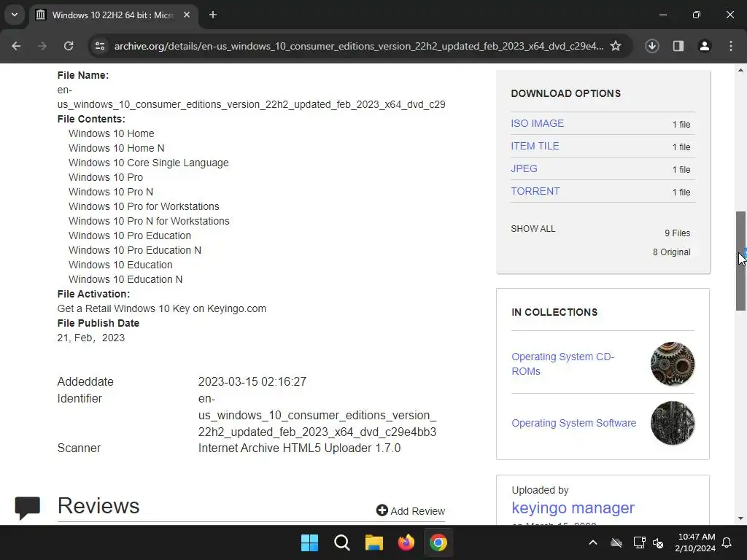Open the JPEG download option
The height and width of the screenshot is (560, 747).
coord(524,168)
